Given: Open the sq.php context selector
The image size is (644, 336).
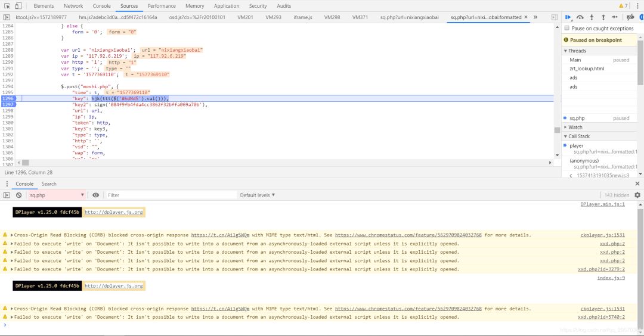Looking at the screenshot, I should (x=57, y=195).
